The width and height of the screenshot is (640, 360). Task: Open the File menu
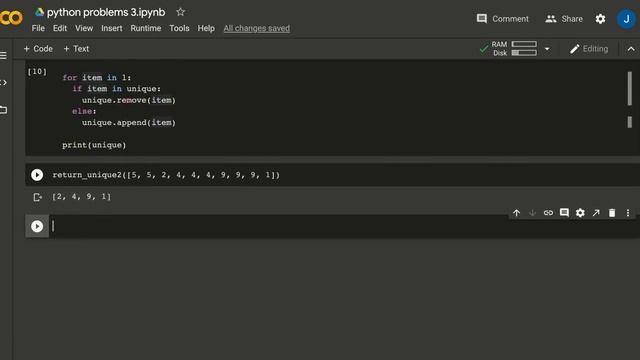(38, 28)
